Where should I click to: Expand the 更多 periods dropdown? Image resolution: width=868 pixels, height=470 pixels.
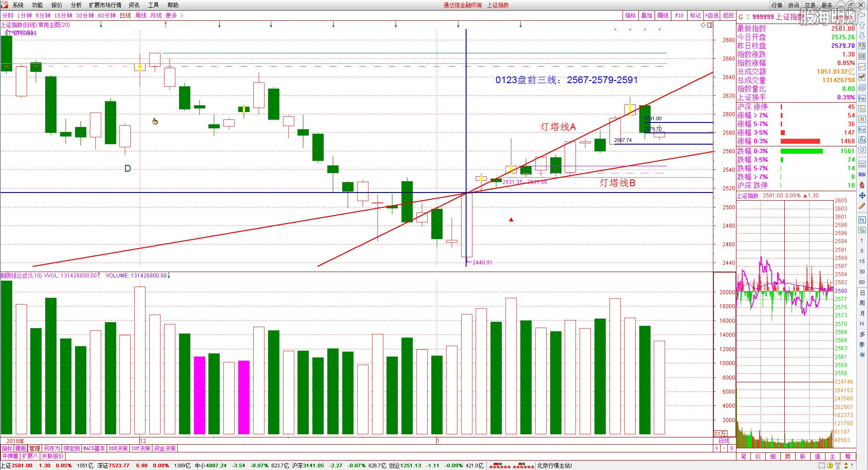(x=175, y=15)
